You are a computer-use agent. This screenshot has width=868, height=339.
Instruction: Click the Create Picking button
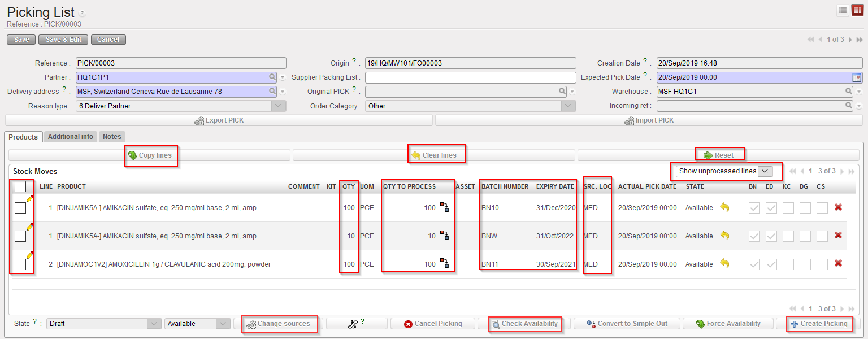(x=819, y=324)
